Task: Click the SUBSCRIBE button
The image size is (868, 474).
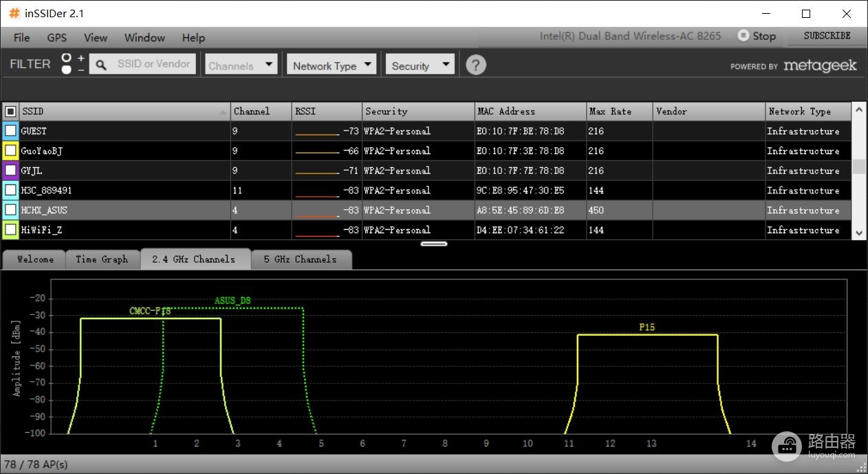Action: point(827,36)
